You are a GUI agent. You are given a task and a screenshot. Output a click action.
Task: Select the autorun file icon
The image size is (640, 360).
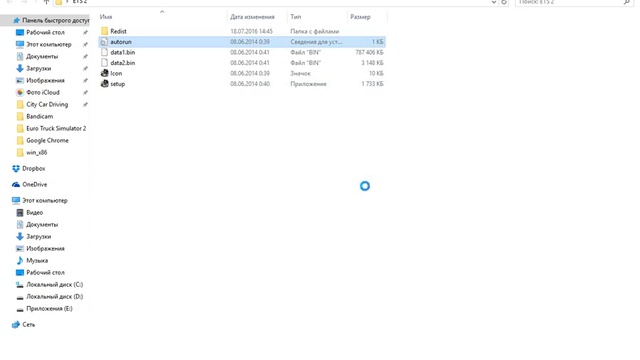(104, 42)
